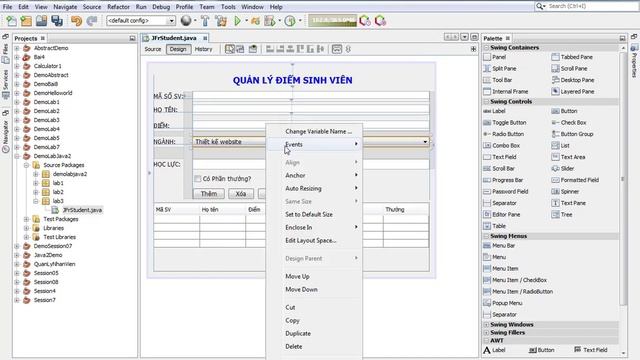Open the Files side tab
The image size is (640, 360).
pyautogui.click(x=5, y=50)
